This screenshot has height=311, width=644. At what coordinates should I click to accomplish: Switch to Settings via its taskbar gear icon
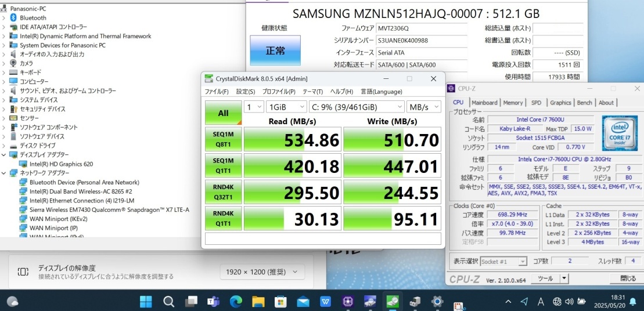437,302
